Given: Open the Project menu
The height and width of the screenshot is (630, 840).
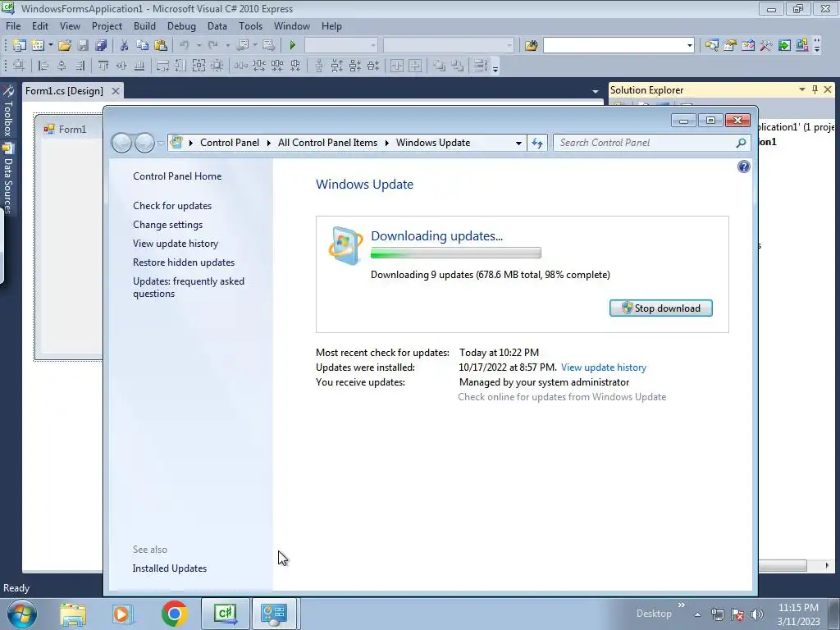Looking at the screenshot, I should point(107,25).
